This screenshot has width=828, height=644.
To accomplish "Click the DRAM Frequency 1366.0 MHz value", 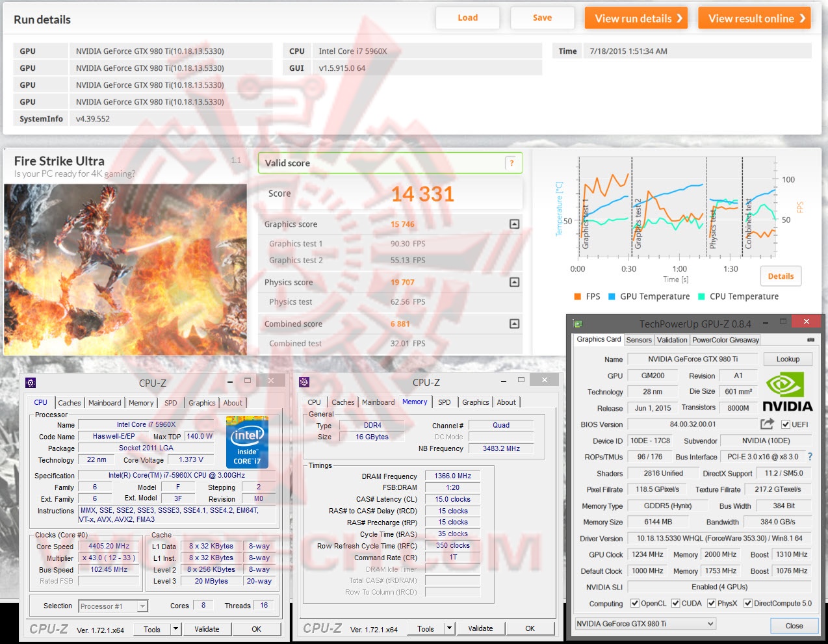I will 452,476.
